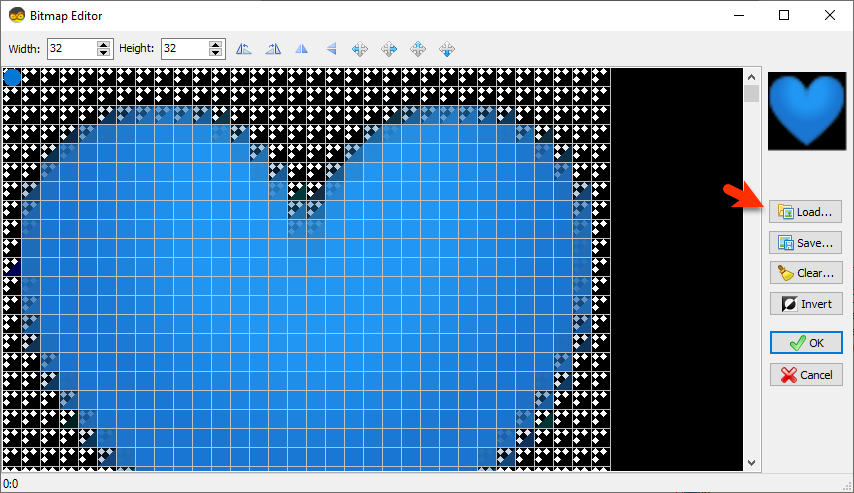Click the Load... button

point(806,212)
